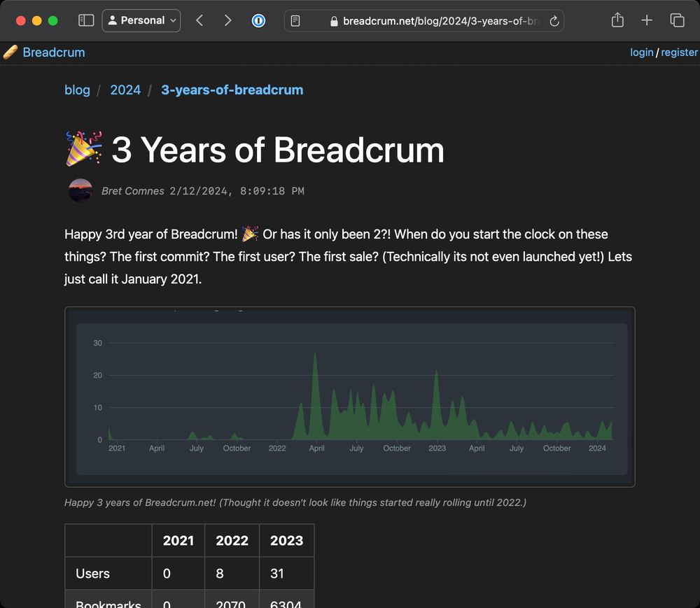Screen dimensions: 700x608
Task: Click the Users 2023 value 31
Action: (x=276, y=573)
